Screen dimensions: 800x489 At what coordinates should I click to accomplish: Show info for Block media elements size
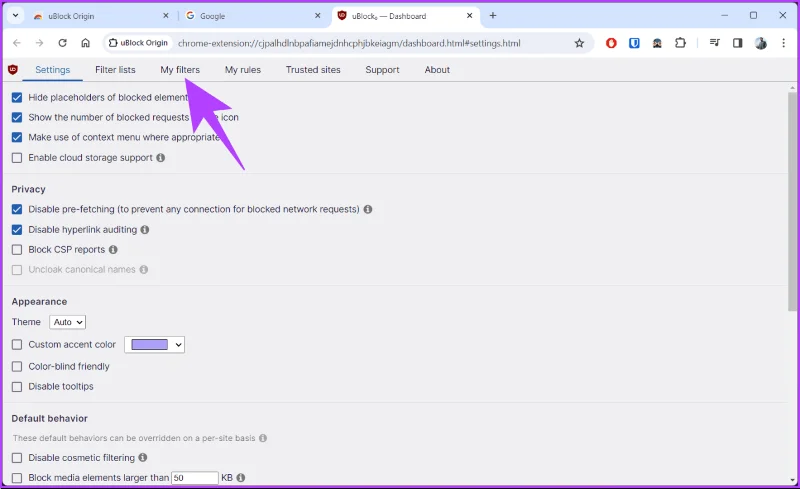click(x=241, y=478)
